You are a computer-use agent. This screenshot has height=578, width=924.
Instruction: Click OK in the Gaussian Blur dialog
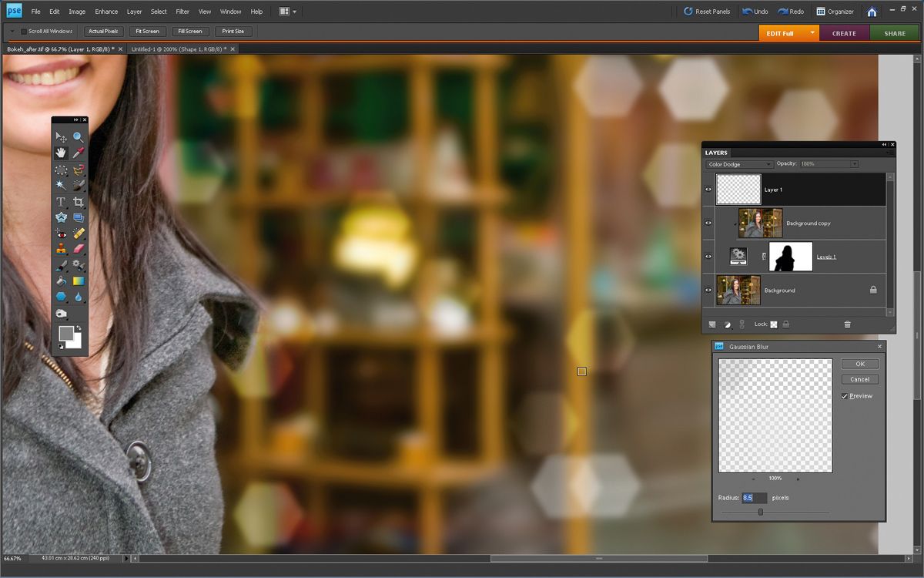click(859, 364)
